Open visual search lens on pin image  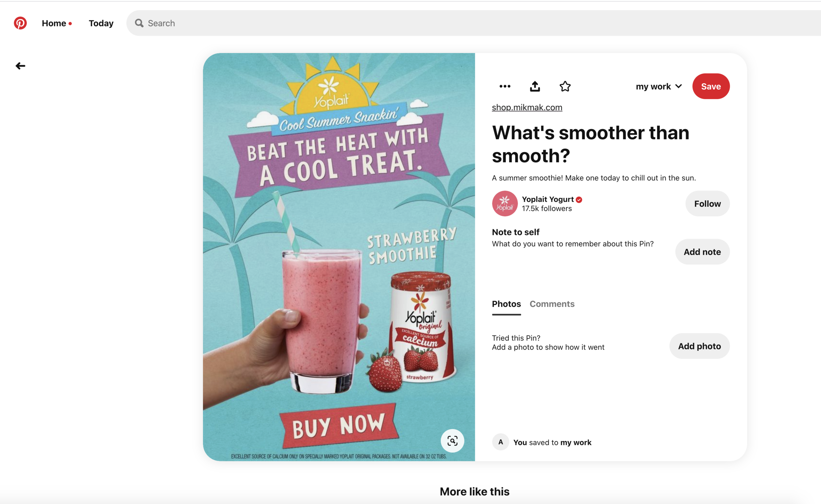pos(452,441)
